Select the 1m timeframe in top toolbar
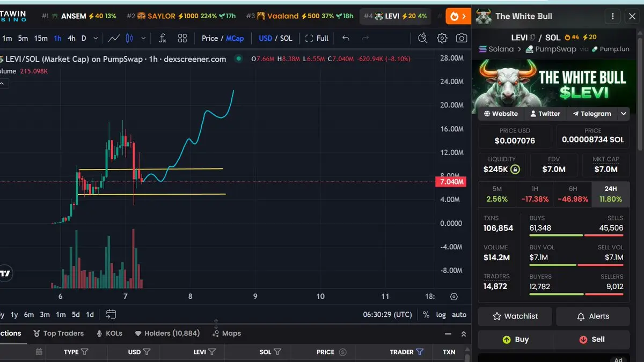644x362 pixels. click(7, 38)
